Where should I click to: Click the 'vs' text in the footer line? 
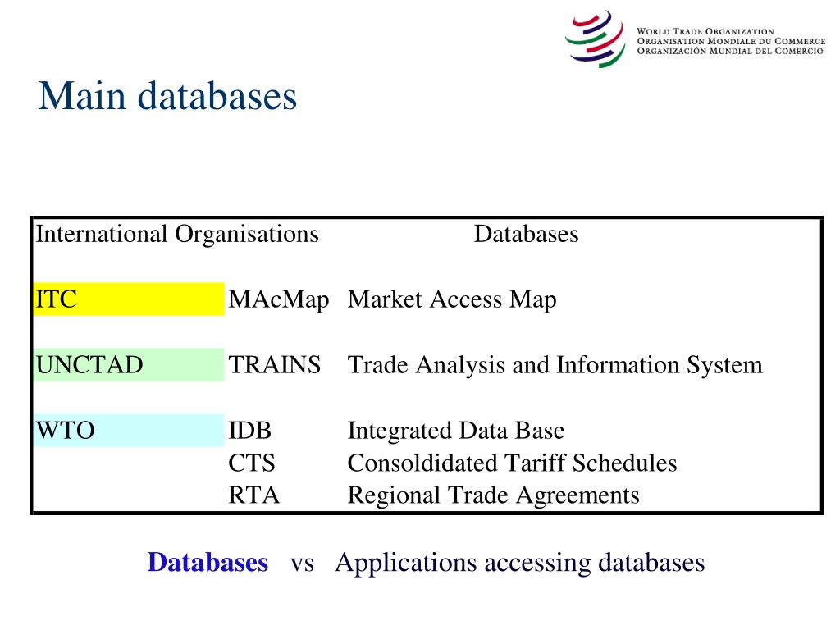pyautogui.click(x=302, y=564)
